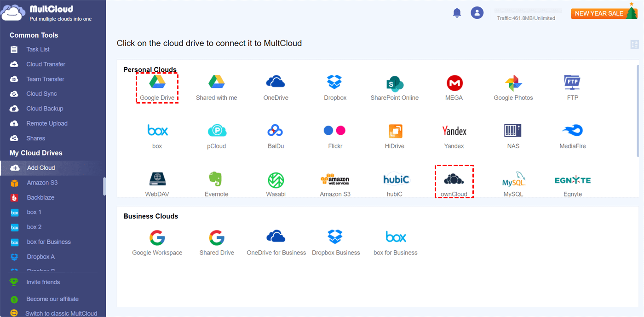The height and width of the screenshot is (317, 644).
Task: Go to Cloud Sync in sidebar
Action: coord(41,94)
